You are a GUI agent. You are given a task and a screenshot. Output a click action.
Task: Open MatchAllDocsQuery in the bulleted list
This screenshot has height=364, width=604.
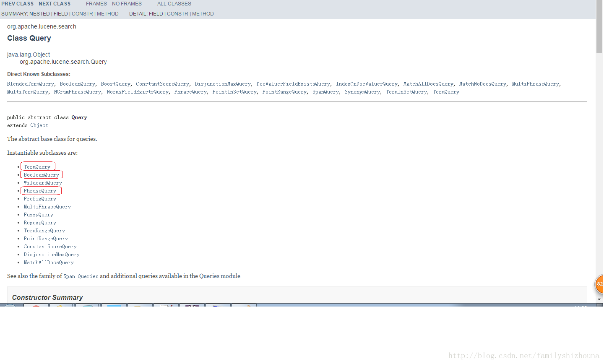pos(49,263)
